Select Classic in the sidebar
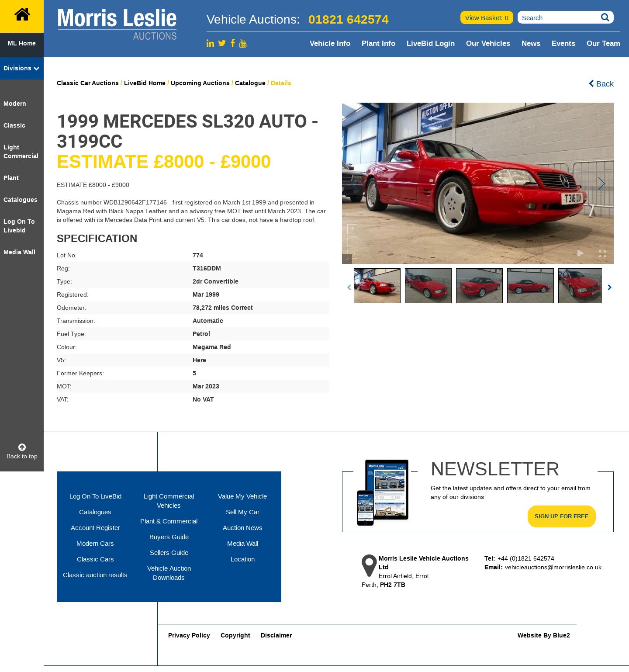Image resolution: width=629 pixels, height=672 pixels. (14, 125)
